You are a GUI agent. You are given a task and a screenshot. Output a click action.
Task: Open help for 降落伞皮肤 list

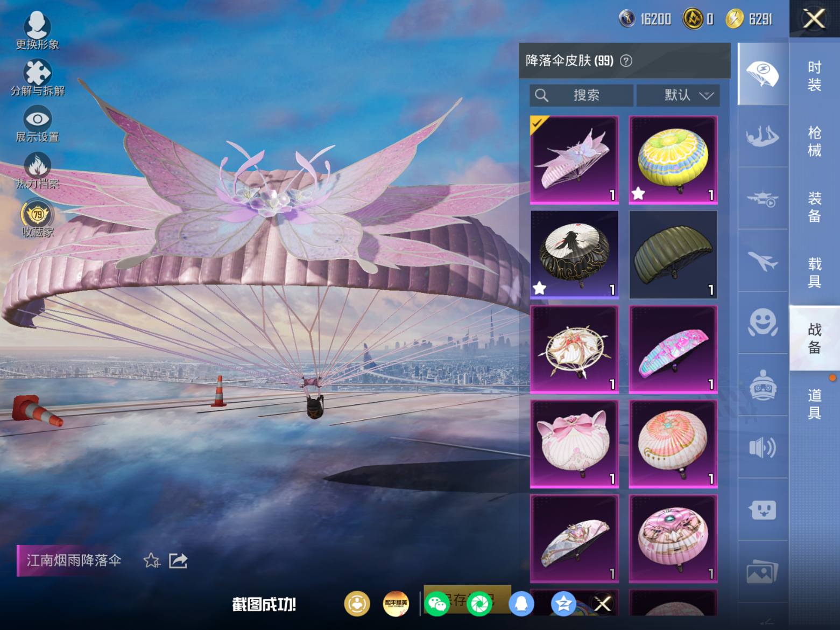pyautogui.click(x=626, y=60)
